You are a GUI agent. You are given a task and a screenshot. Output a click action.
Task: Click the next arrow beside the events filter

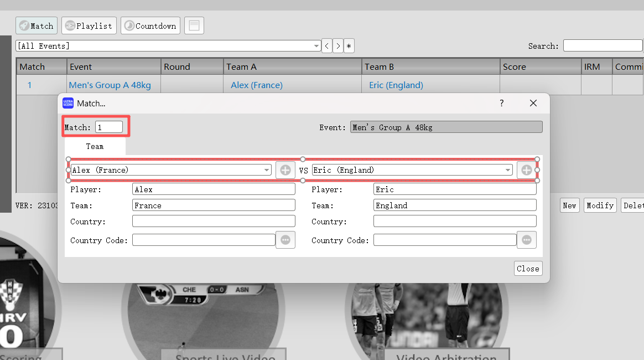pos(337,45)
